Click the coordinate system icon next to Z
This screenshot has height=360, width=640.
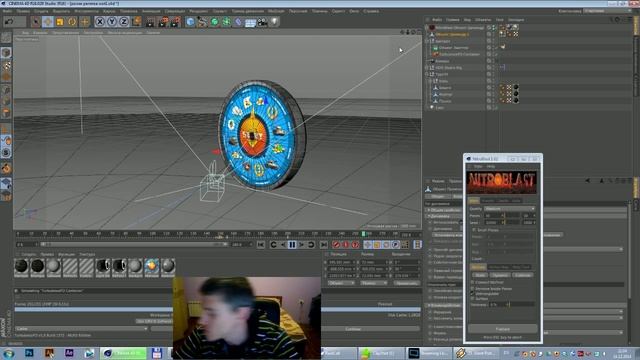[136, 22]
